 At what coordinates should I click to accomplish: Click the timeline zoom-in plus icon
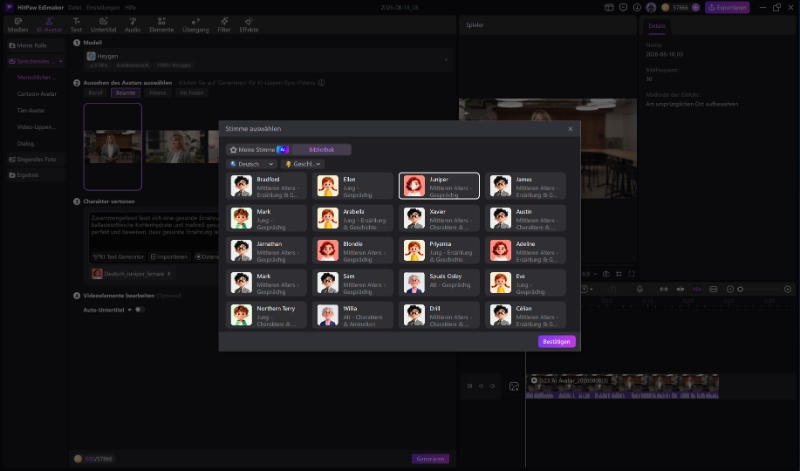(x=787, y=289)
